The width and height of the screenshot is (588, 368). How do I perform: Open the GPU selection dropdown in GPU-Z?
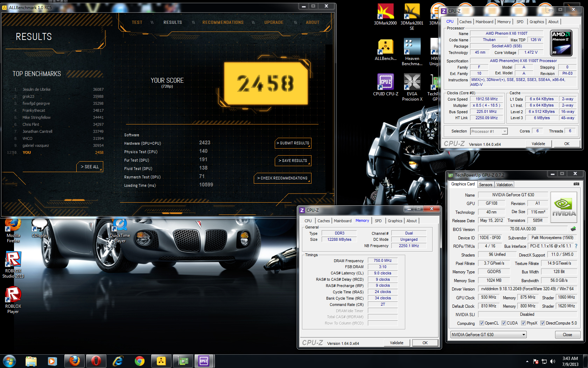click(489, 335)
